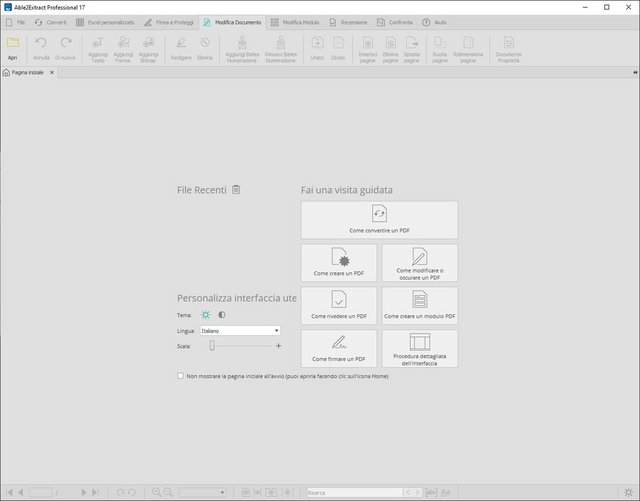Click the Annulla undo icon
Viewport: 640px width, 501px height.
(41, 43)
